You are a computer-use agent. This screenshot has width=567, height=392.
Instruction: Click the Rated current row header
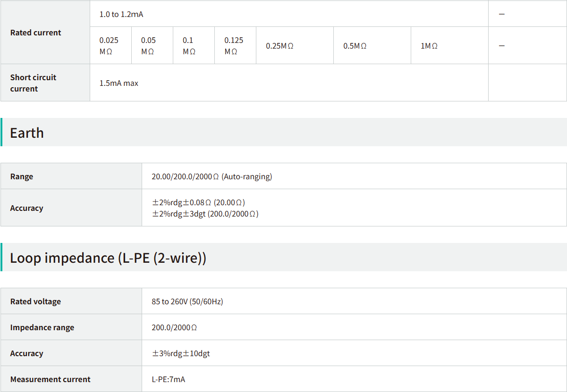[x=36, y=33]
